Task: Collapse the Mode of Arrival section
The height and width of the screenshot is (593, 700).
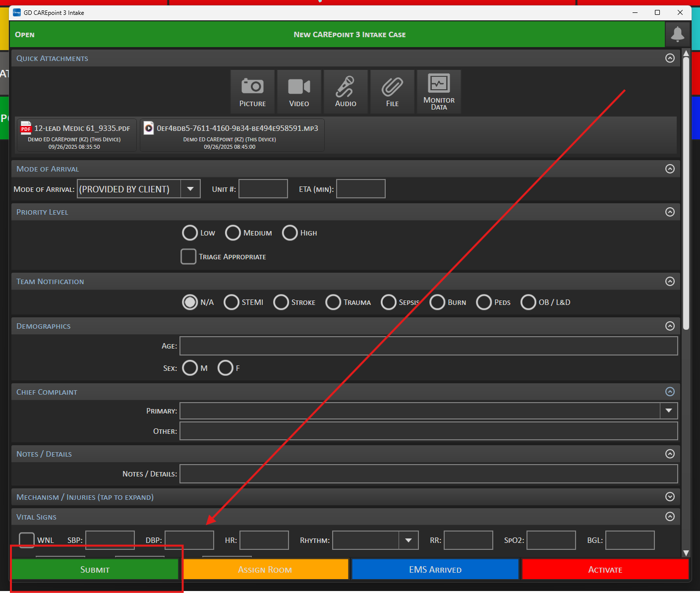Action: click(670, 169)
